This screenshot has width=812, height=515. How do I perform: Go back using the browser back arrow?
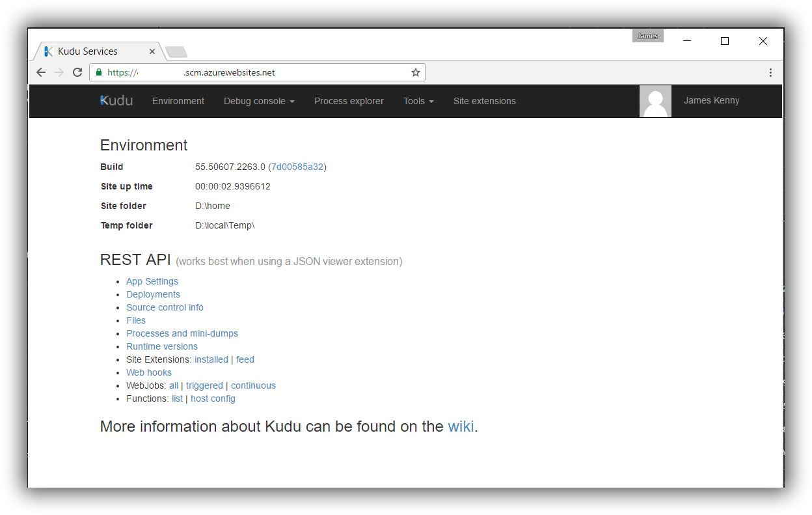(41, 72)
